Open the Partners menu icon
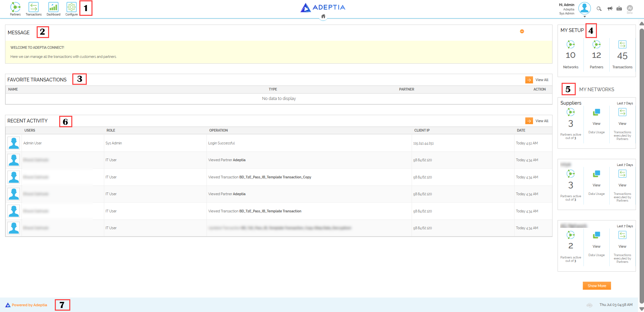This screenshot has width=644, height=312. click(x=15, y=9)
